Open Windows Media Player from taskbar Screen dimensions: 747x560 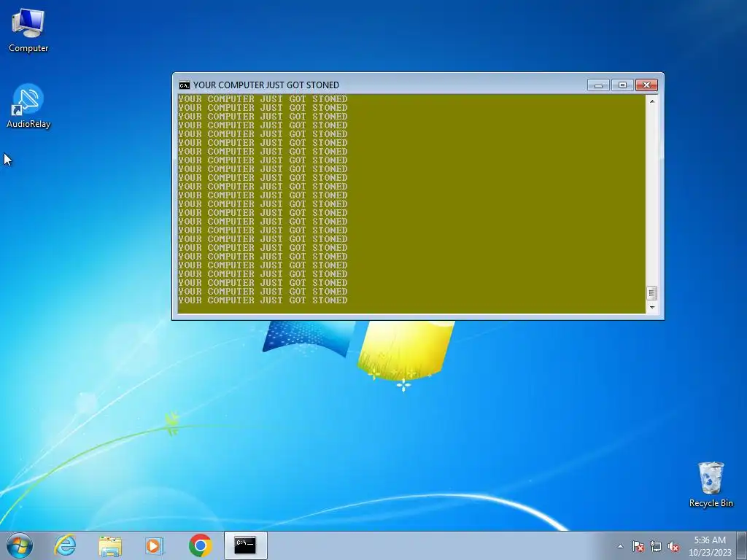(x=155, y=545)
